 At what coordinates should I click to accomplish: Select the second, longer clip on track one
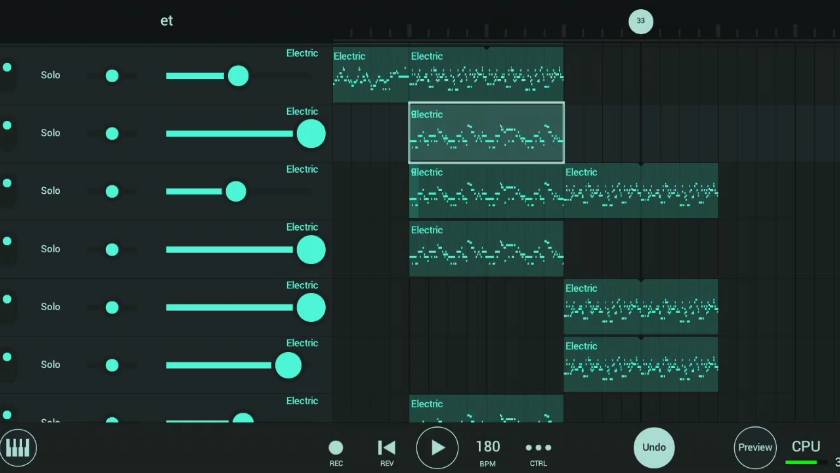[486, 74]
